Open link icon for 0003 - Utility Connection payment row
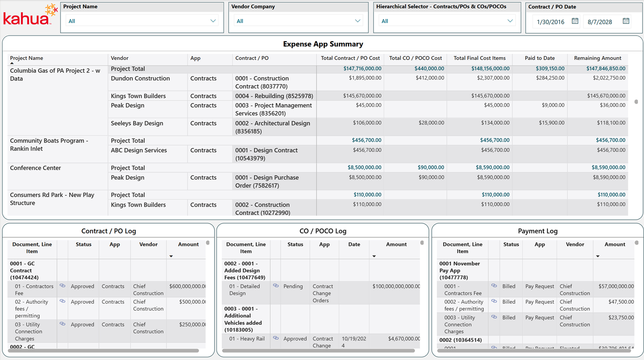The width and height of the screenshot is (644, 360). click(x=494, y=317)
